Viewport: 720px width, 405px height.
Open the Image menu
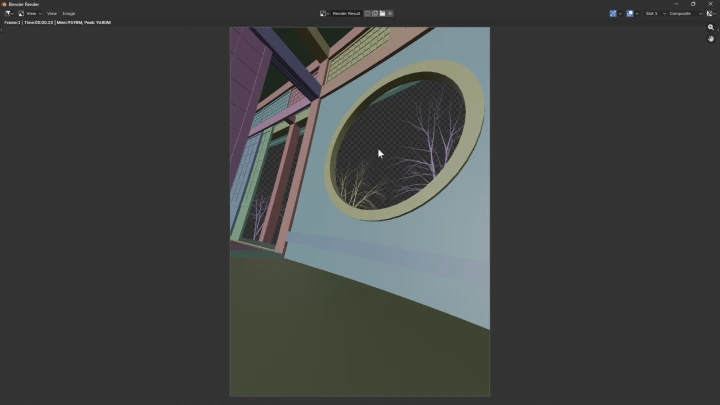69,14
